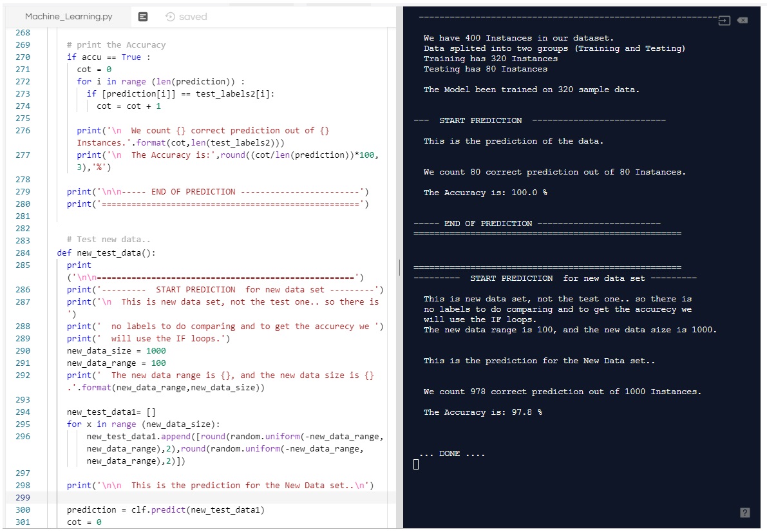Click console line 'The Model been trained on 320 sample data.'
Viewport: 767px width, 532px height.
pos(531,90)
